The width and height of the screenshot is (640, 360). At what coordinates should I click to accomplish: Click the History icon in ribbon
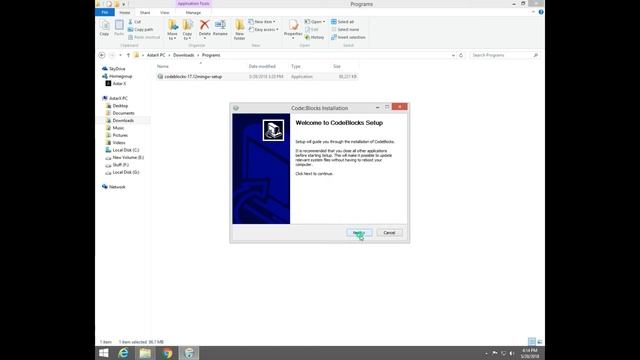314,37
